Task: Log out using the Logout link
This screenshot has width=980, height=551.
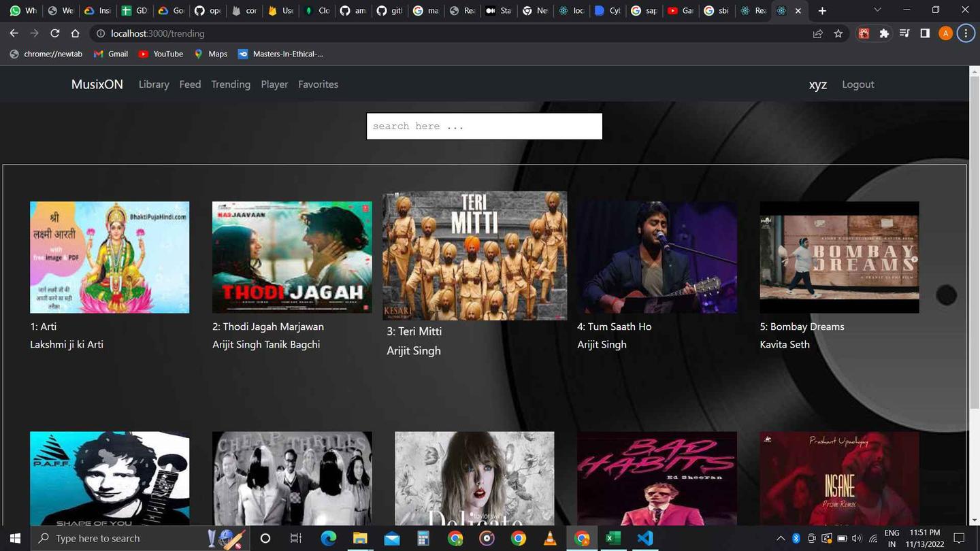Action: tap(858, 84)
